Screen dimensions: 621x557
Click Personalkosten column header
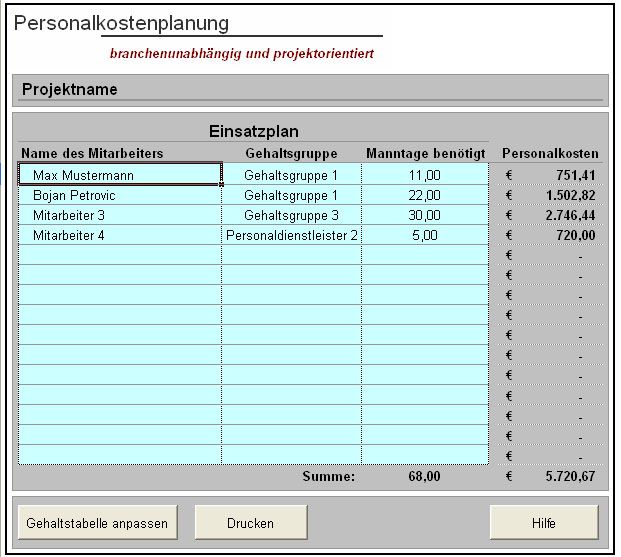(551, 153)
